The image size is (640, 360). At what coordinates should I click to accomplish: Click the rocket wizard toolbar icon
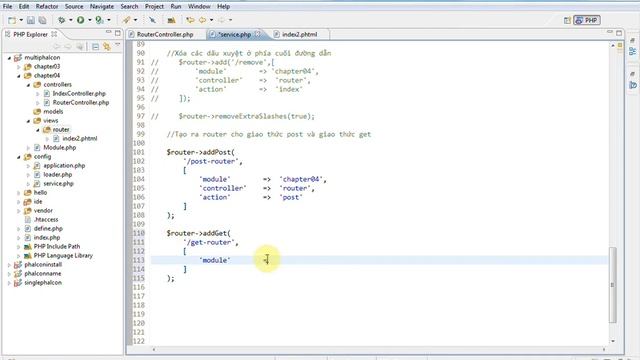tap(127, 20)
